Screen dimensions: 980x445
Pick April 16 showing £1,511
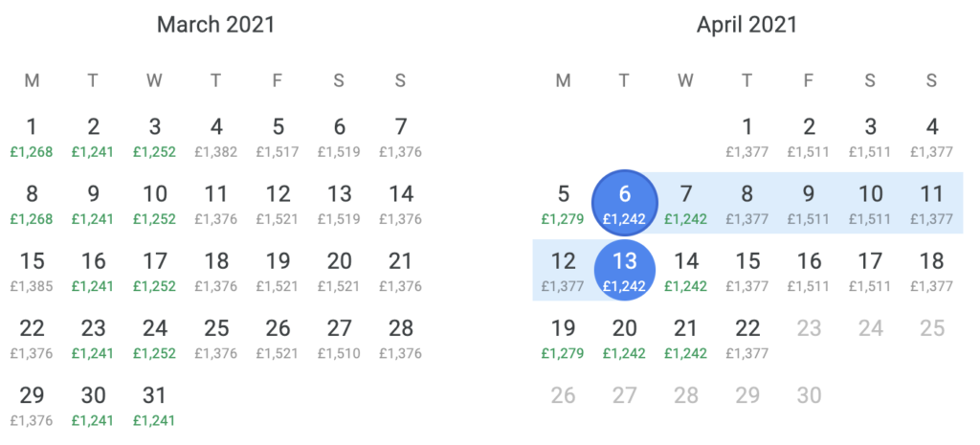pyautogui.click(x=808, y=272)
